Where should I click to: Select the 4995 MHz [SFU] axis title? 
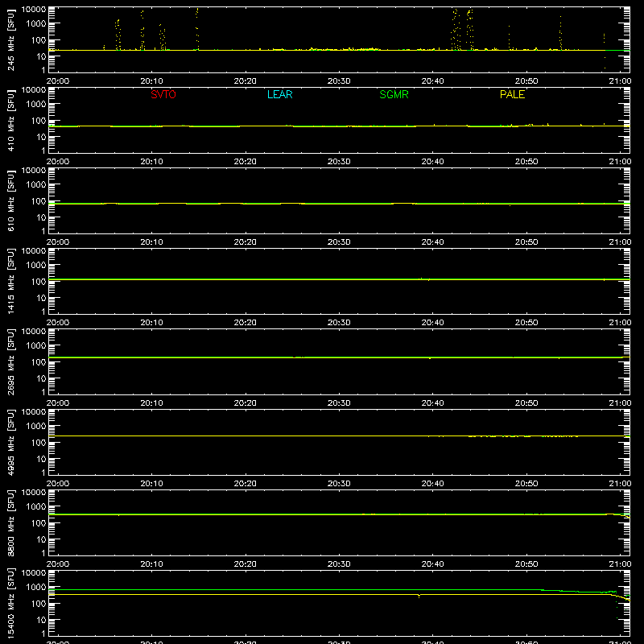coord(11,442)
